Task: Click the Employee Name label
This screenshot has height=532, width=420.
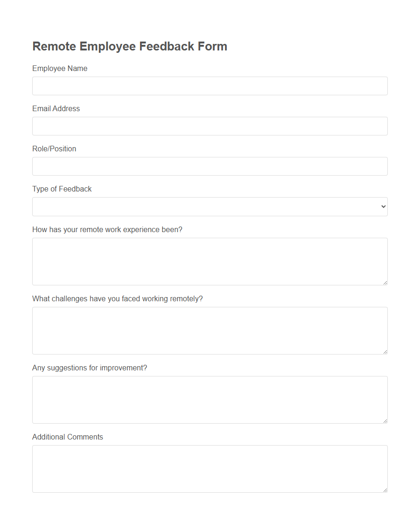Action: (60, 68)
